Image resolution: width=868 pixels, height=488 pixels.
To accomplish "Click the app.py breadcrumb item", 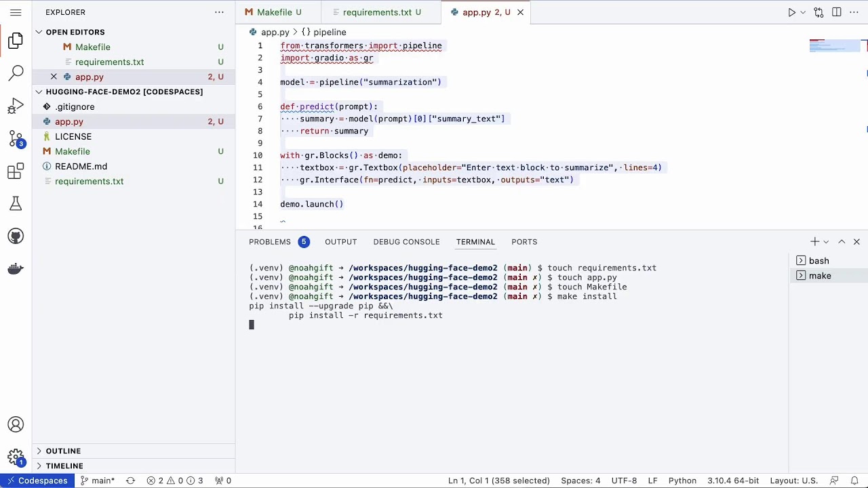I will 269,32.
